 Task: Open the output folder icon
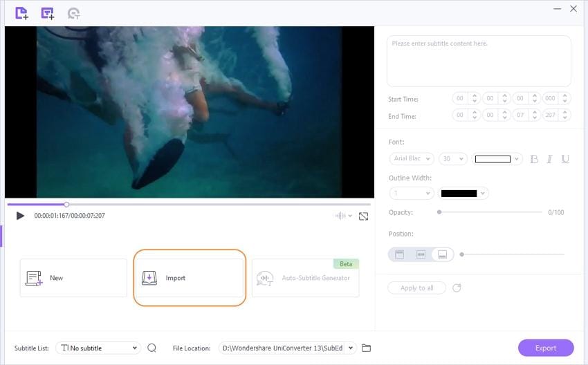(x=367, y=348)
